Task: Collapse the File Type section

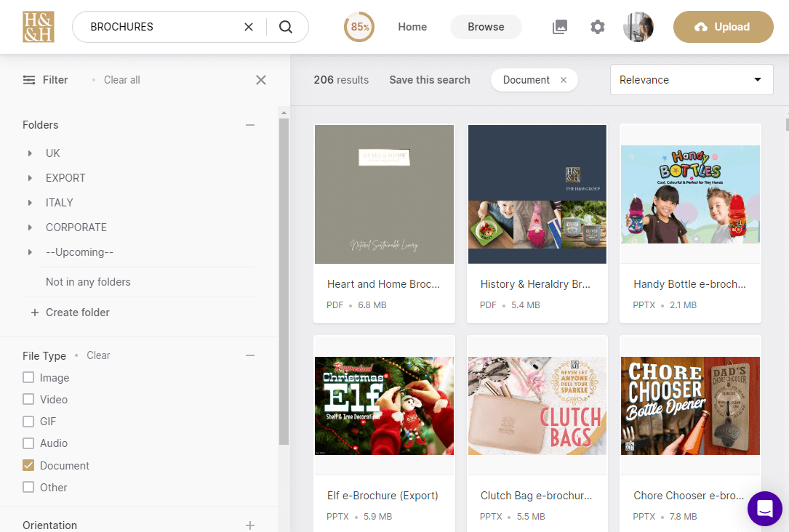Action: 250,355
